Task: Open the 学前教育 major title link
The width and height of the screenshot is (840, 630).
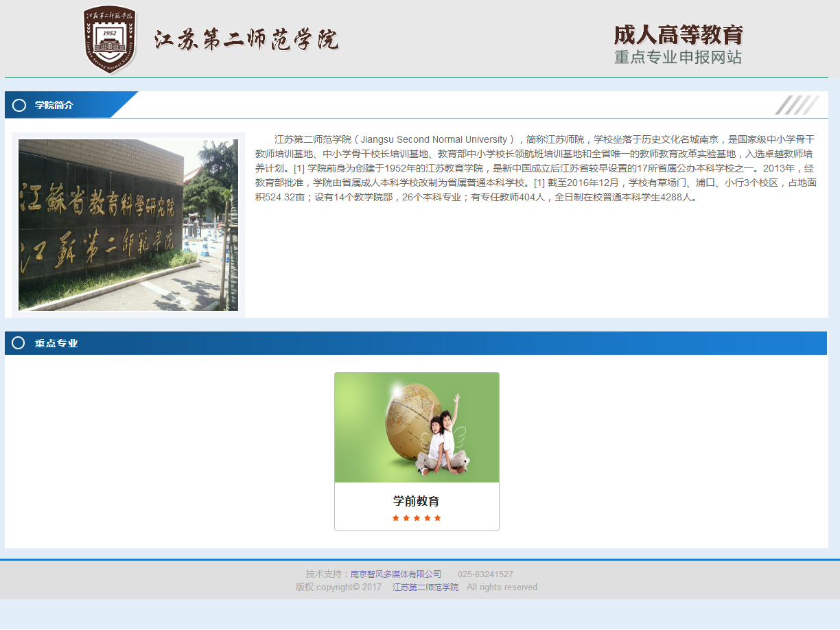Action: (417, 501)
